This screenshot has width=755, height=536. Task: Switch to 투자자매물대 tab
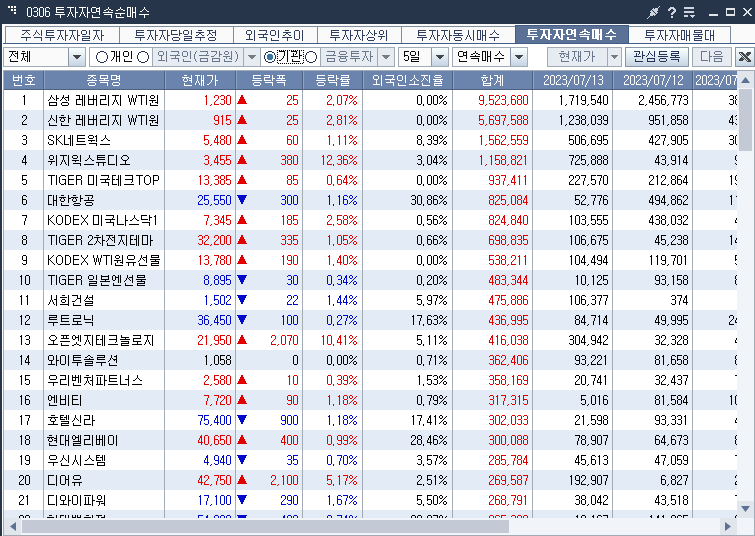pos(679,35)
